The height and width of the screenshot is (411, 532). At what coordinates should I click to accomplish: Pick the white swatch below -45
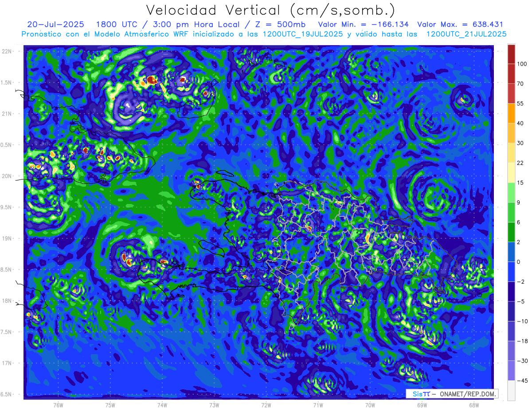[x=511, y=391]
